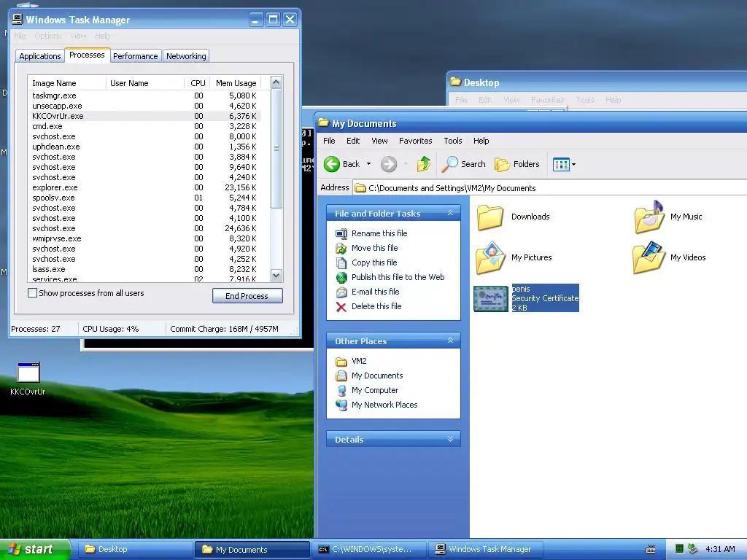Click the End Process button
This screenshot has height=560, width=747.
coord(247,296)
